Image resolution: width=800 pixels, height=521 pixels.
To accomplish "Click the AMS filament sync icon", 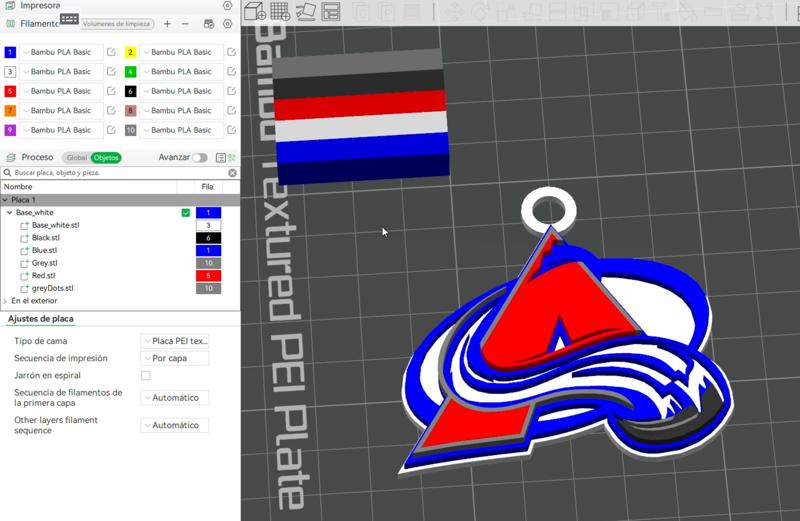I will tap(209, 24).
